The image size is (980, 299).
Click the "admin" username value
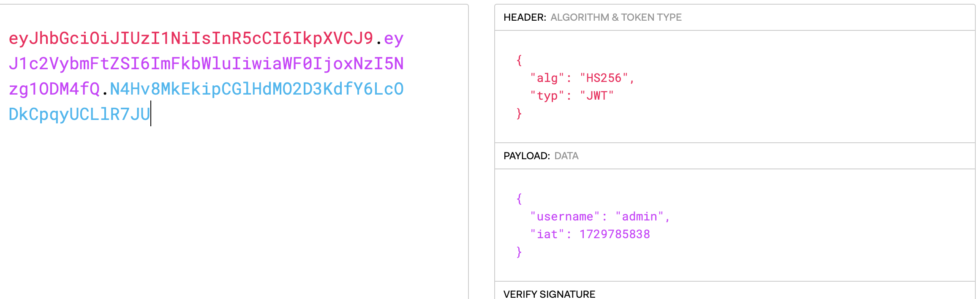point(640,217)
